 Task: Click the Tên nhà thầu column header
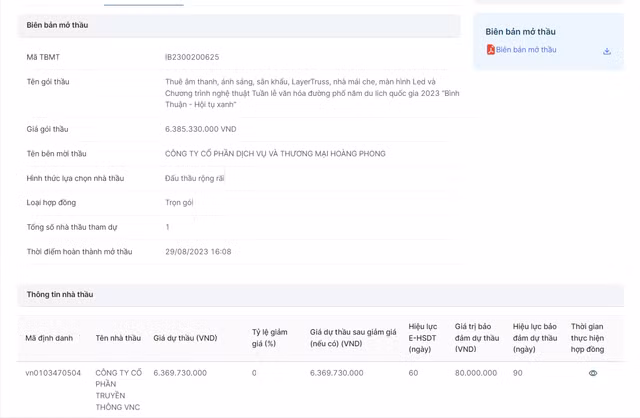[x=118, y=338]
